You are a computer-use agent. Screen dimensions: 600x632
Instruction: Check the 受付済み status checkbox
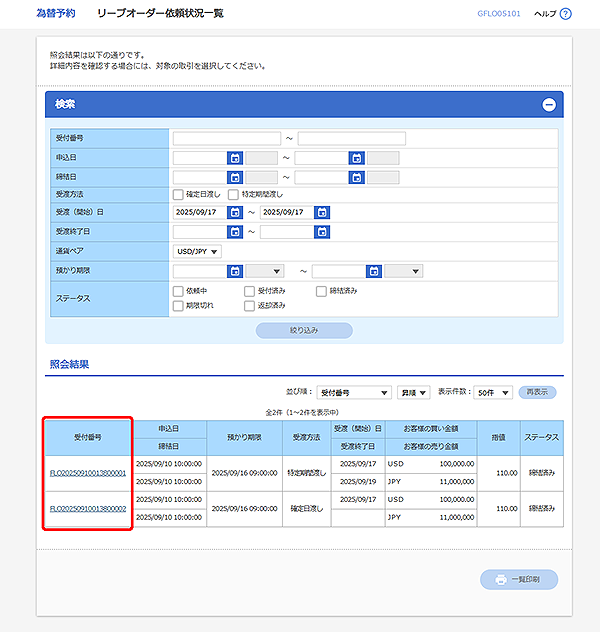249,291
